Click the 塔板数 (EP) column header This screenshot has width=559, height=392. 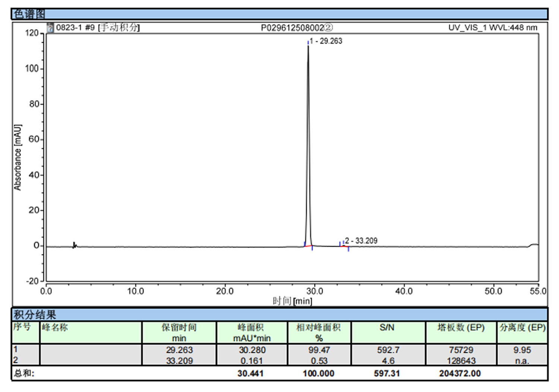tap(461, 328)
